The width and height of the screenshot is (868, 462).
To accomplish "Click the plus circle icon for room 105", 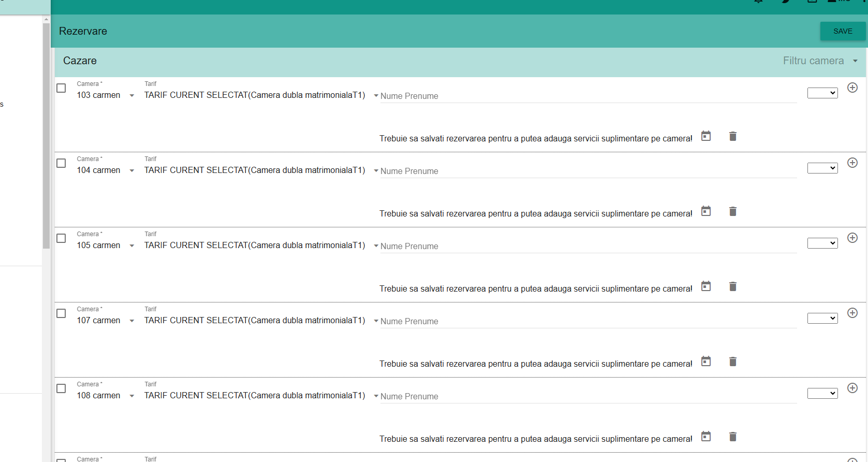I will tap(852, 238).
